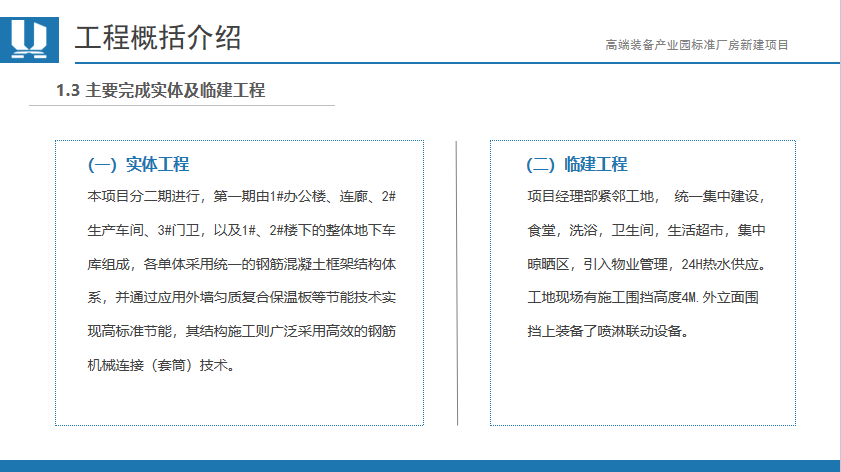Click the heading (二) 临建工程
This screenshot has height=472, width=841.
click(577, 164)
